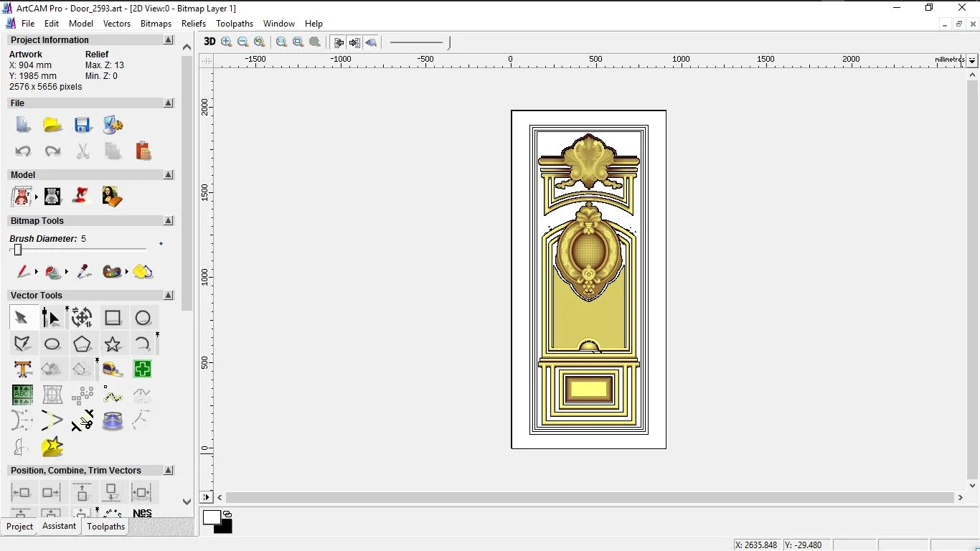Select the Create Rectangle vector tool
The image size is (980, 551).
tap(113, 318)
